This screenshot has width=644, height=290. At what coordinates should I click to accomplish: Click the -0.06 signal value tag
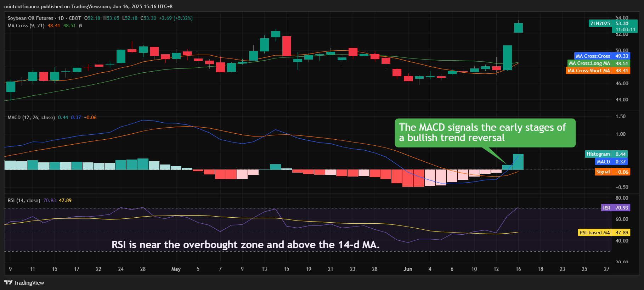point(622,172)
